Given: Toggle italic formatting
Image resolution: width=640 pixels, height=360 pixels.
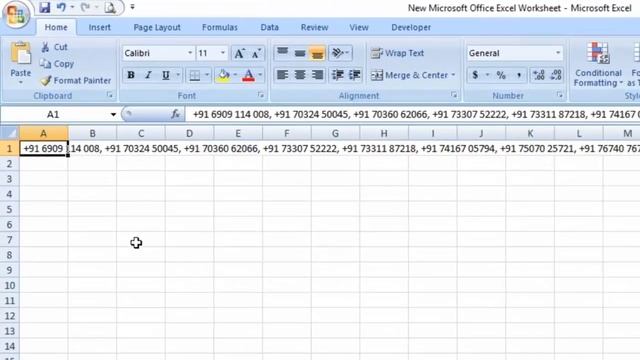Looking at the screenshot, I should [148, 75].
